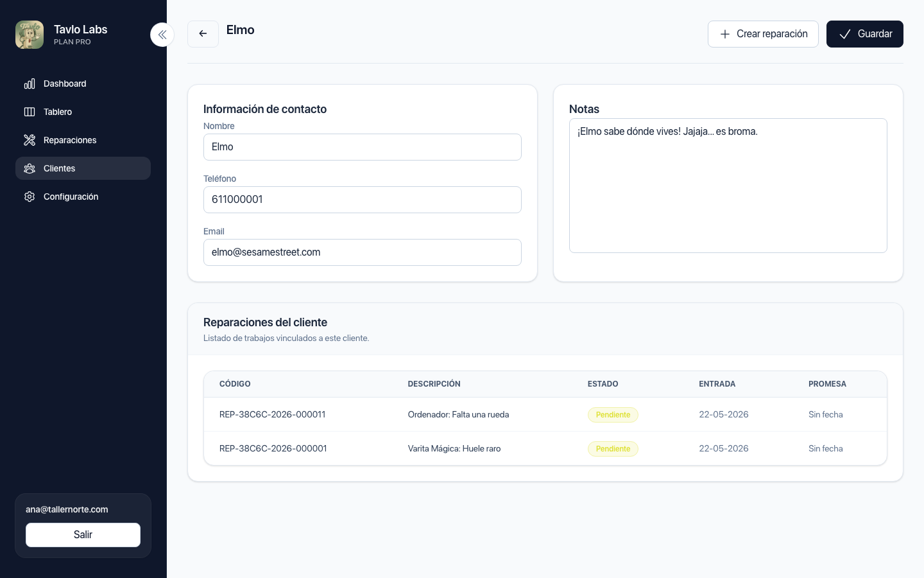
Task: Save changes with the Guardar button
Action: click(x=865, y=34)
